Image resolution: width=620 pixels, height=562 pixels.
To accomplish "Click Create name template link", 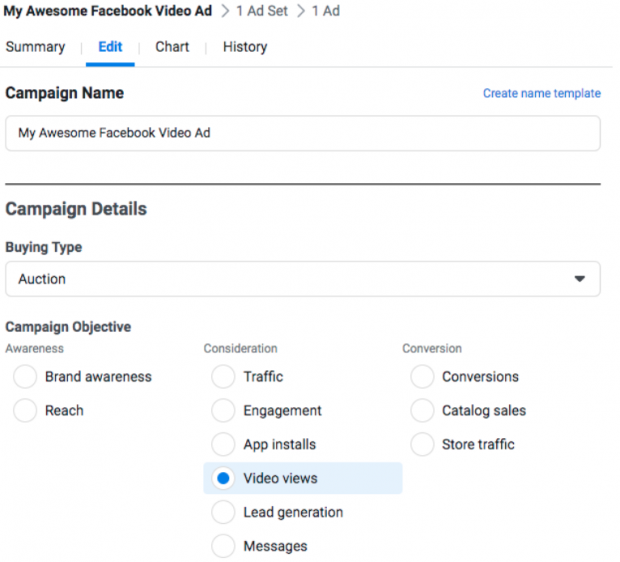I will (x=542, y=93).
